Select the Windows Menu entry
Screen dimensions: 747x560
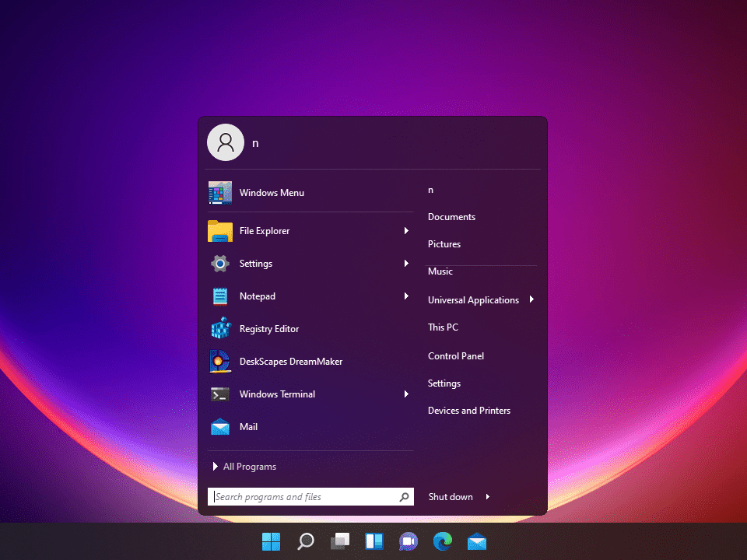pos(272,192)
